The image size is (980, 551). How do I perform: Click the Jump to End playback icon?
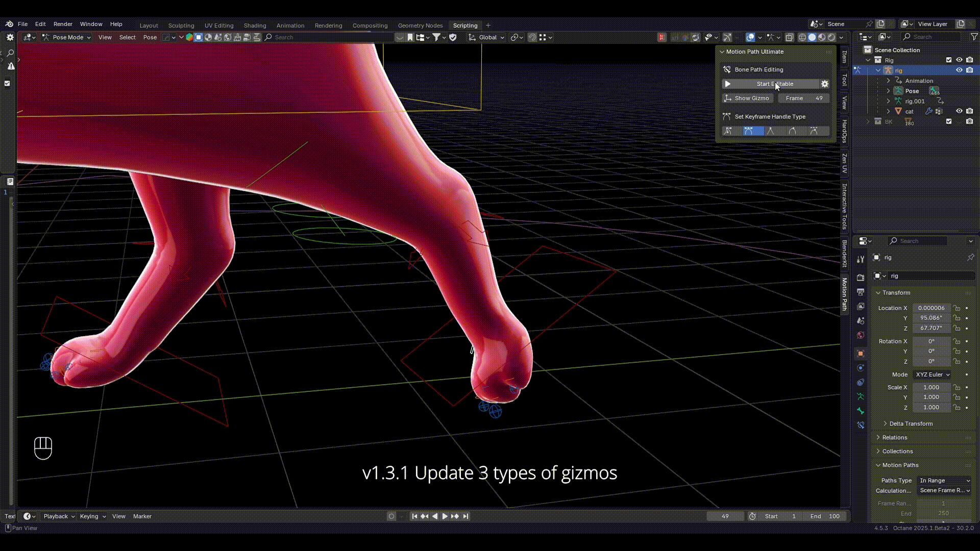tap(465, 516)
